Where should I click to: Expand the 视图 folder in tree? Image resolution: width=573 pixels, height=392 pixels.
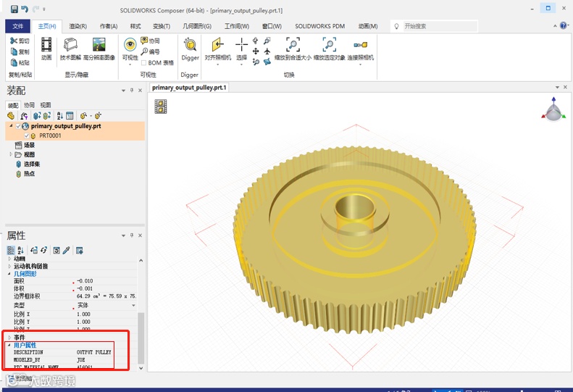click(x=11, y=154)
